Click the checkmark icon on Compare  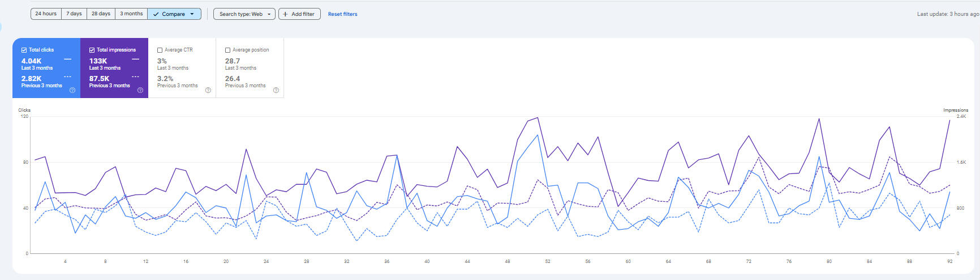tap(156, 14)
